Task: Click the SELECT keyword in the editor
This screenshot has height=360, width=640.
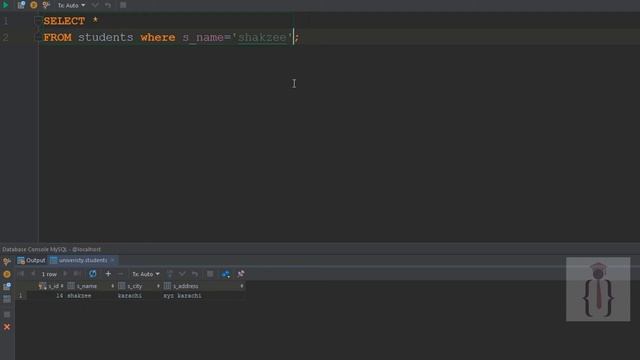Action: pyautogui.click(x=64, y=21)
